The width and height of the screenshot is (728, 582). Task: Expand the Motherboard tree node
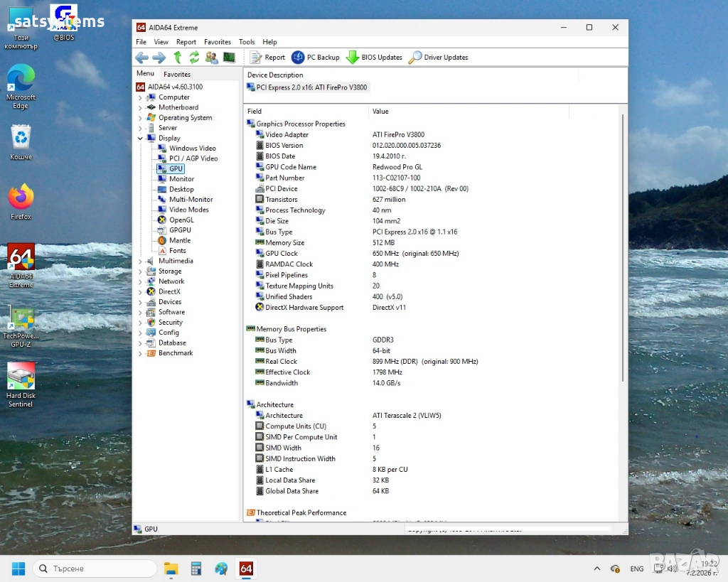140,108
